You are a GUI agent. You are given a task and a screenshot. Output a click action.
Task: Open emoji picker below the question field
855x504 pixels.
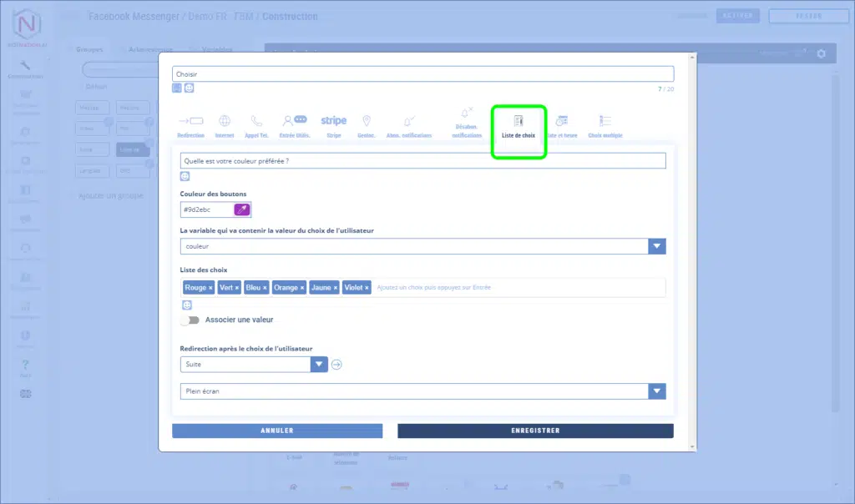185,176
